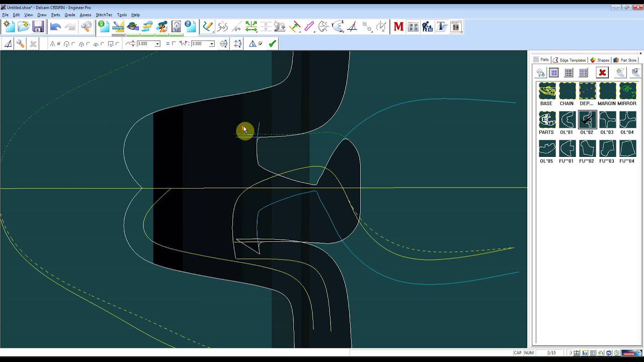Select the FU^03 part thumbnail
The width and height of the screenshot is (644, 362).
tap(607, 149)
